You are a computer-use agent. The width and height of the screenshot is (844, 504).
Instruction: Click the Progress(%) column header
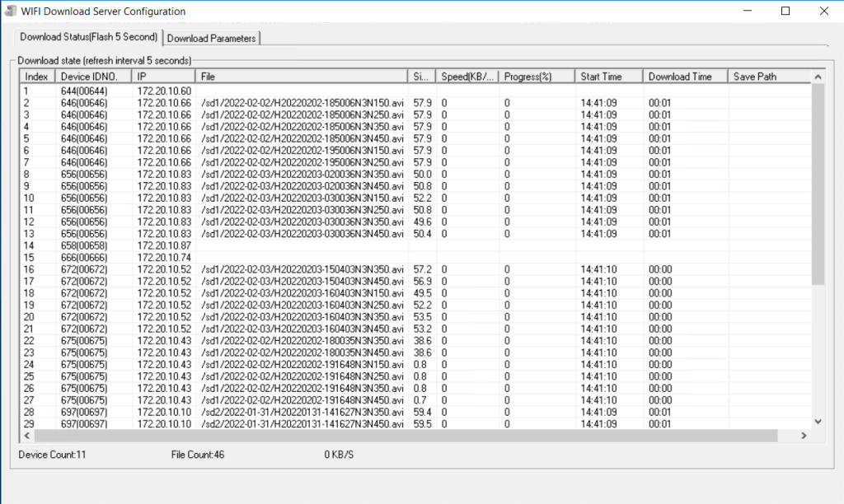[x=536, y=77]
